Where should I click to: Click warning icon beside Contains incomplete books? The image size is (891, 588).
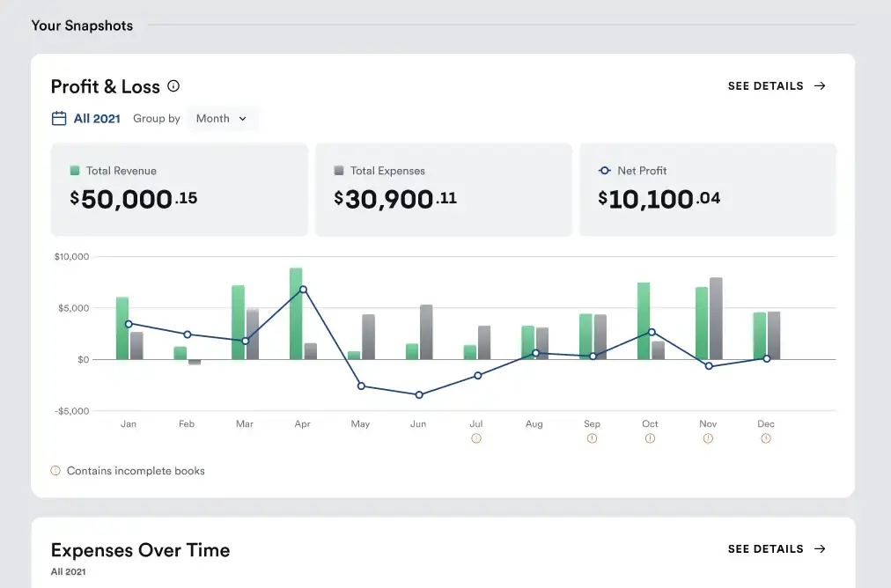pyautogui.click(x=55, y=471)
